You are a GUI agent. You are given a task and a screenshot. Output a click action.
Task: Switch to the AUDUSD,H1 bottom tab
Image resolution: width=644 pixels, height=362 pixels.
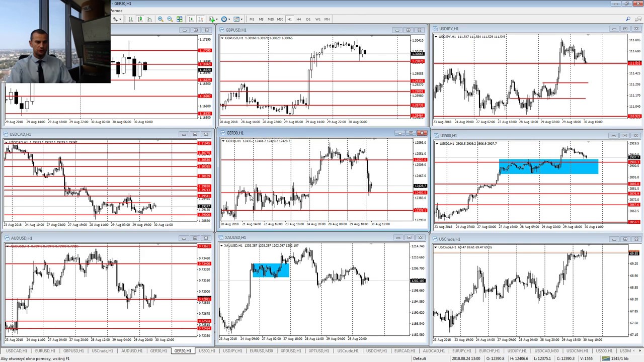[131, 350]
